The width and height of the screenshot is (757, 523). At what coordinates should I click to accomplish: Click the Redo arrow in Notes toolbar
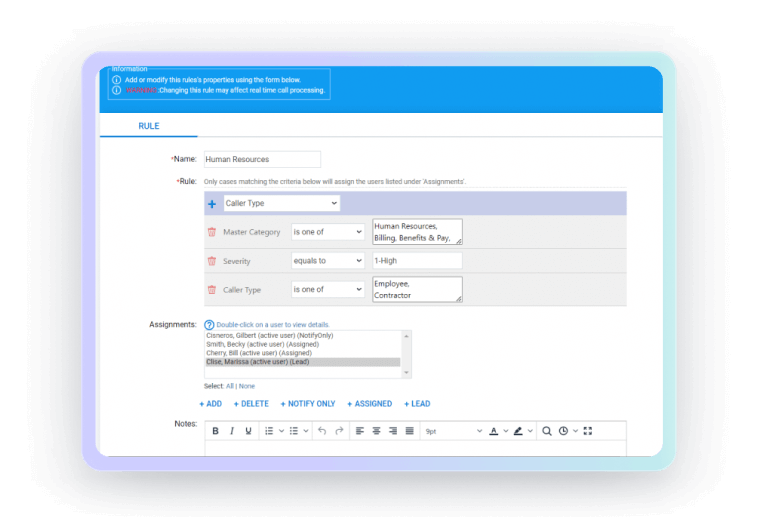tap(339, 431)
